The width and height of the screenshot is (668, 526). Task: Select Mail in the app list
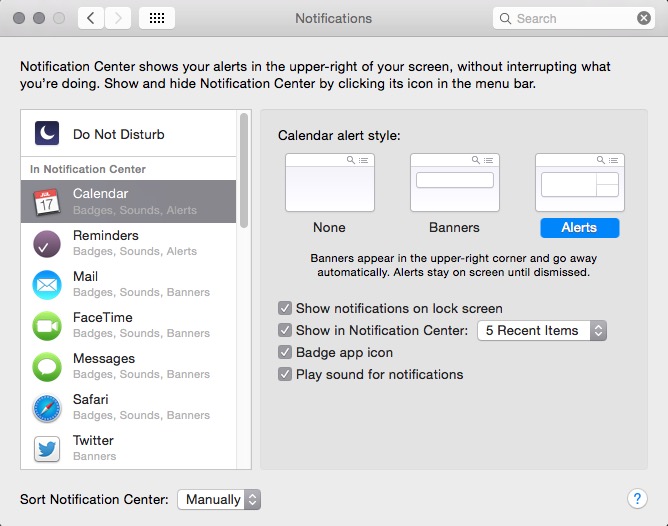coord(128,284)
